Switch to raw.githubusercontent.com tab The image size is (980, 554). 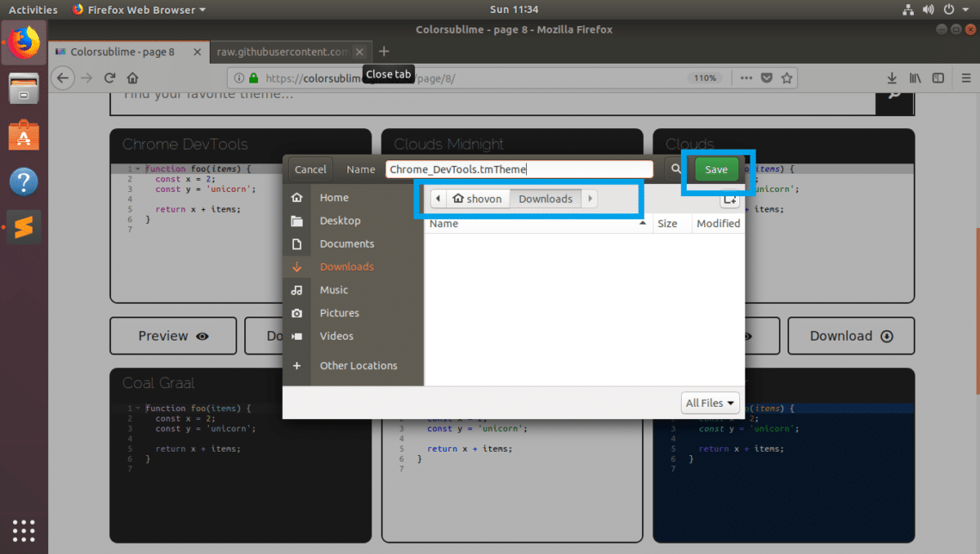[283, 52]
